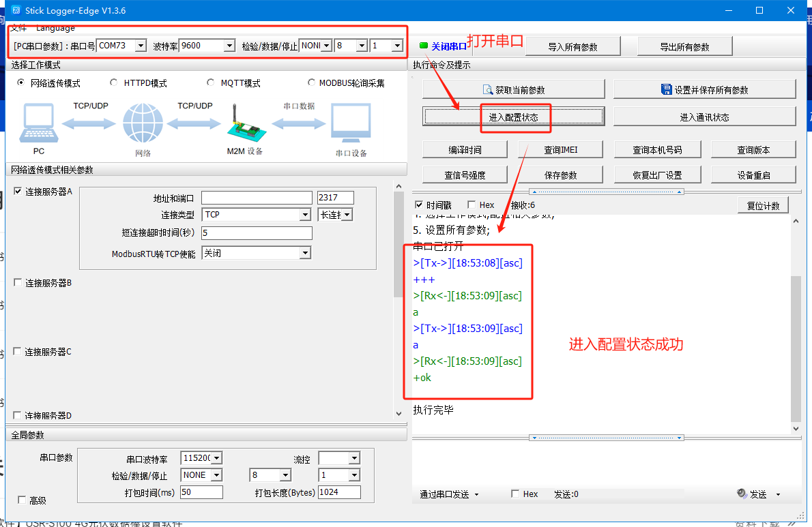Enable the 连接服务器B checkbox
The width and height of the screenshot is (812, 527).
coord(18,282)
